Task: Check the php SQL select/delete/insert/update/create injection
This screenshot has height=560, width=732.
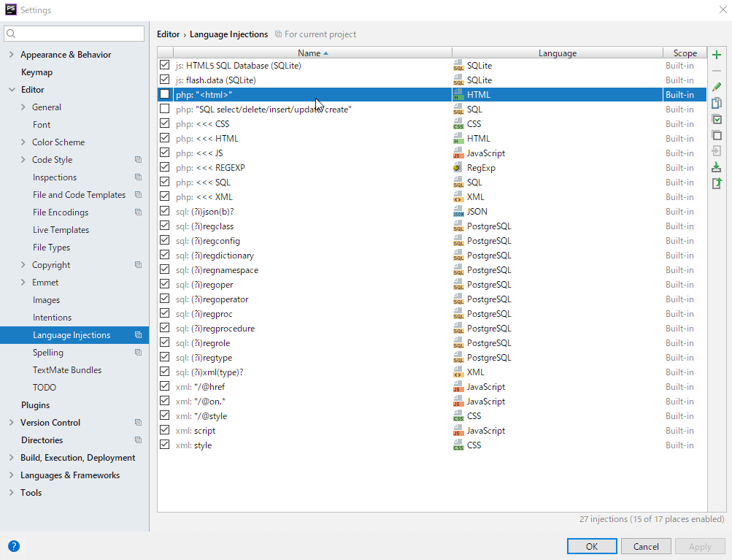Action: click(164, 109)
